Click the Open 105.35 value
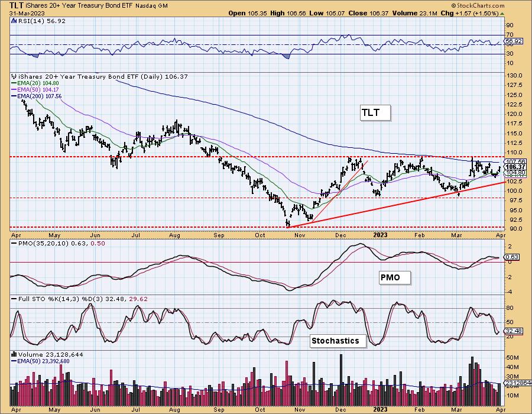 pyautogui.click(x=249, y=13)
